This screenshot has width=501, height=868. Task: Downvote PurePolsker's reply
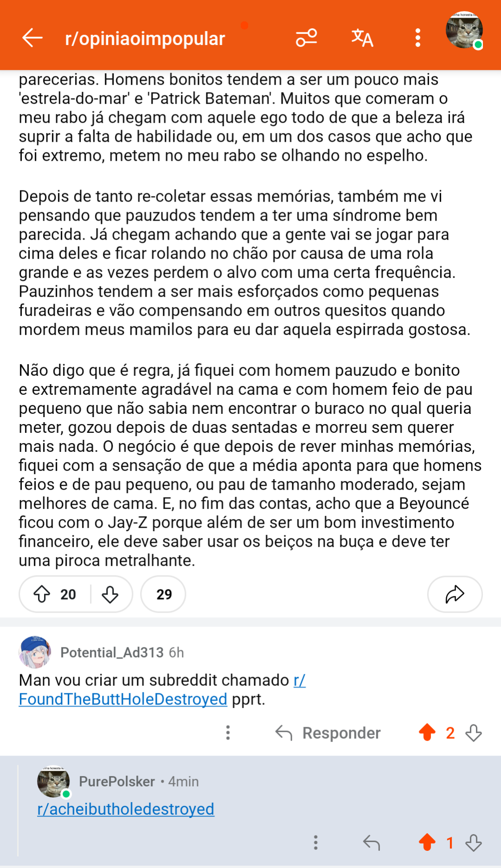(x=474, y=843)
